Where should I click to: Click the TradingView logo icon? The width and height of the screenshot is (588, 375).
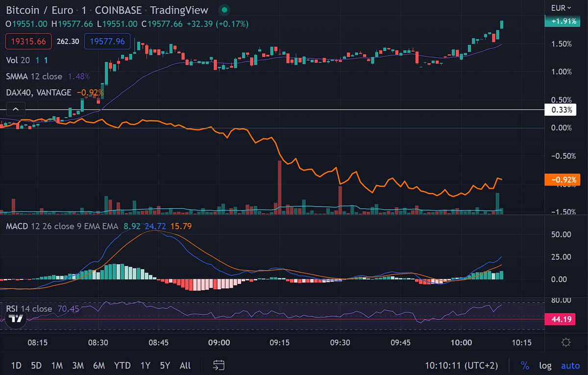(x=16, y=319)
